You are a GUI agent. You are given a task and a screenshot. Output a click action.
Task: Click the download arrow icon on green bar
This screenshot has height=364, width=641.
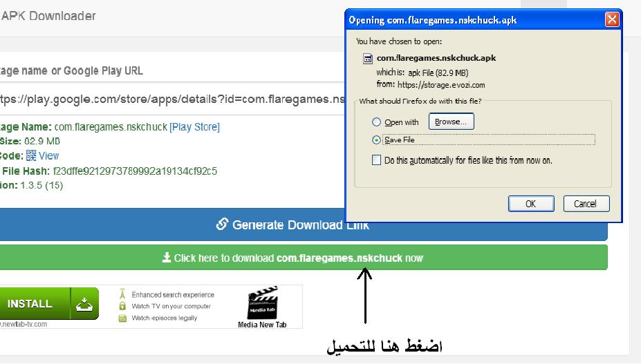click(166, 258)
